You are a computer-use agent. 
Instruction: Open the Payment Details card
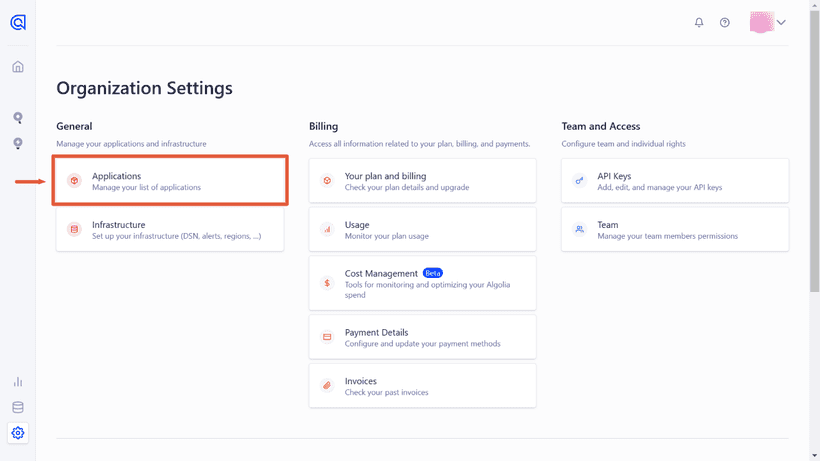tap(423, 337)
